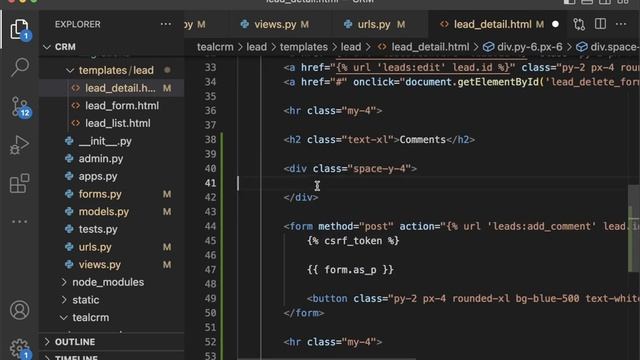Click the editor horizontal scrollbar
640x360 pixels.
327,358
